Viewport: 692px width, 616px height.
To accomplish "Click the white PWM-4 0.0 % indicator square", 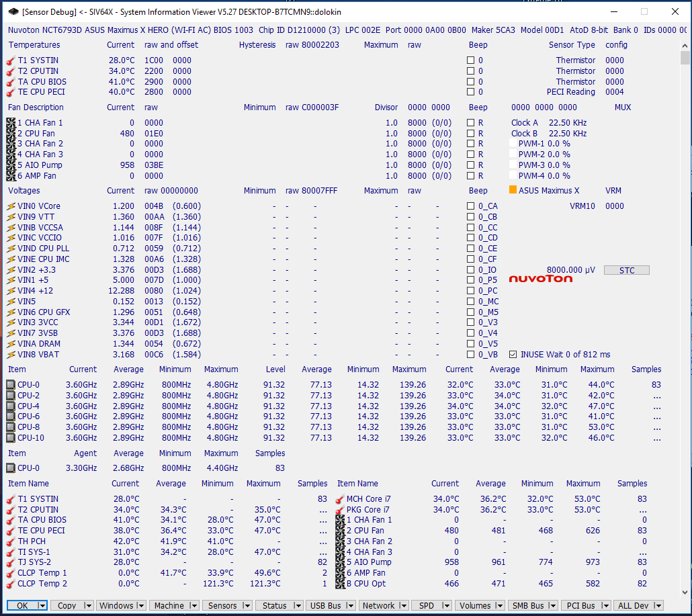I will (513, 175).
